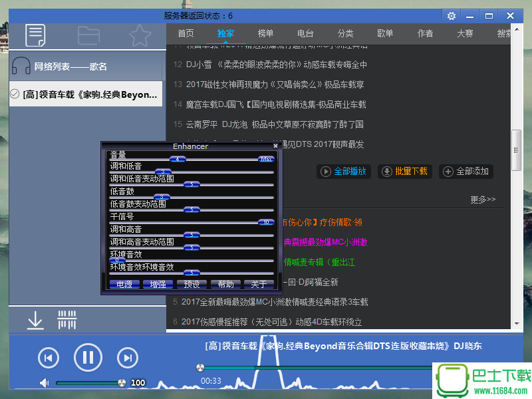Click the playback progress bar handle
The height and width of the screenshot is (399, 532).
200,368
